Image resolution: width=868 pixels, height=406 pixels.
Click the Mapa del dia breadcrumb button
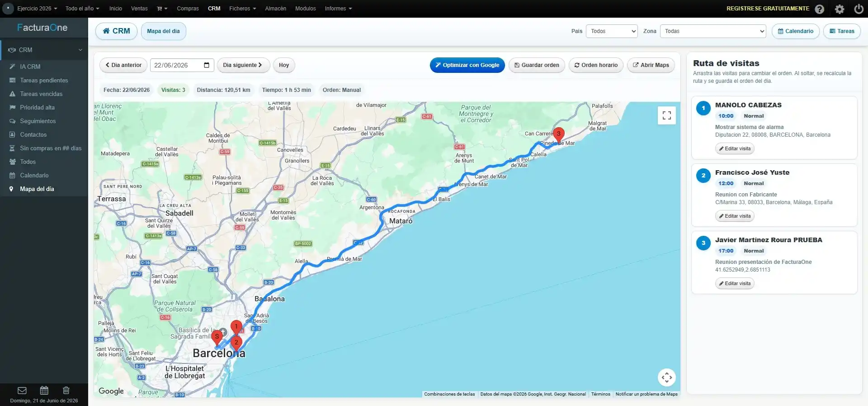point(163,31)
